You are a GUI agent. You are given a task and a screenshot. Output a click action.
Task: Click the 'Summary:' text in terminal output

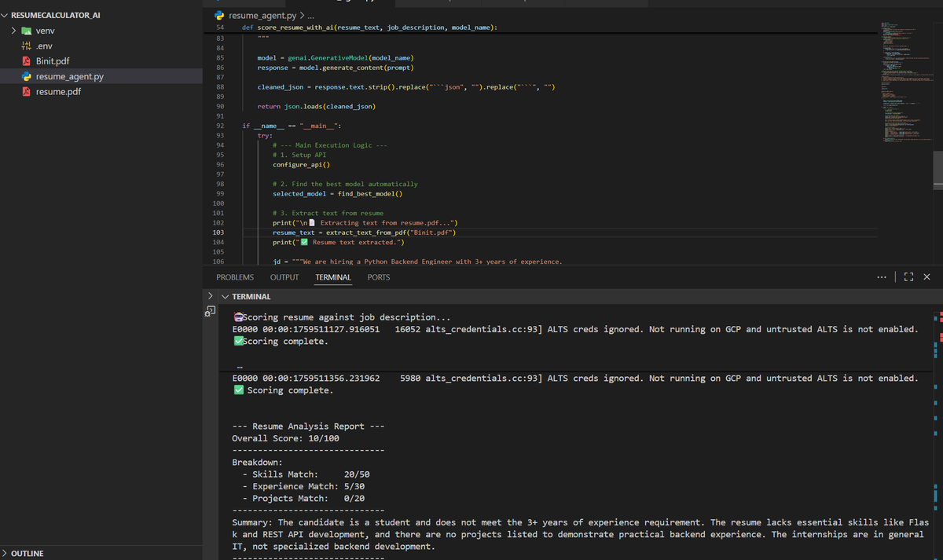(x=252, y=522)
